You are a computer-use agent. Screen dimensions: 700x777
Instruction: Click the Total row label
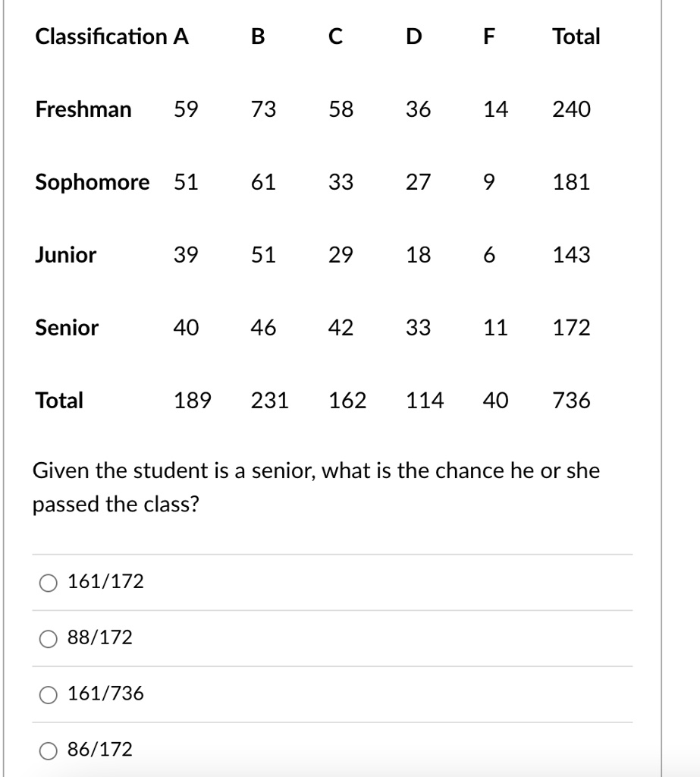point(59,401)
